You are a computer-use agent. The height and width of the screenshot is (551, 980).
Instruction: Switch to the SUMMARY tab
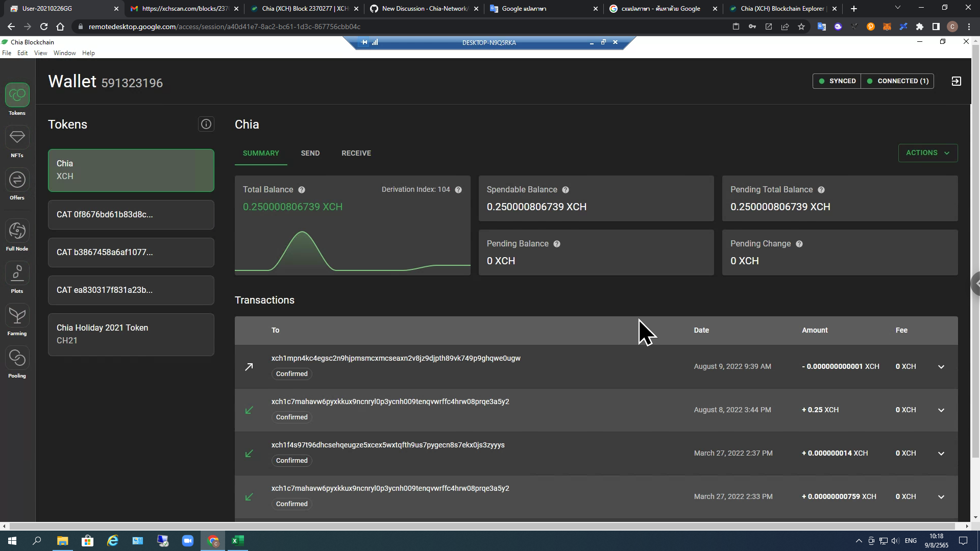261,153
